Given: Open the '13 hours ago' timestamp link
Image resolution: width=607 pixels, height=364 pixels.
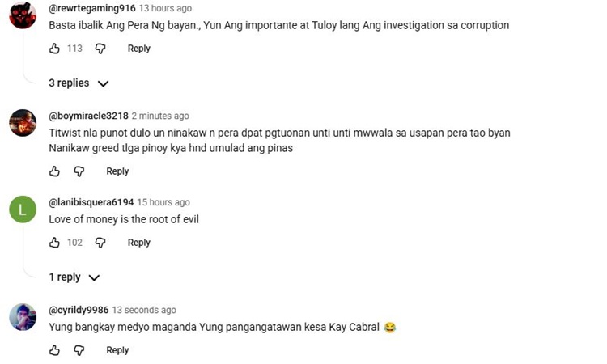Looking at the screenshot, I should pyautogui.click(x=165, y=8).
